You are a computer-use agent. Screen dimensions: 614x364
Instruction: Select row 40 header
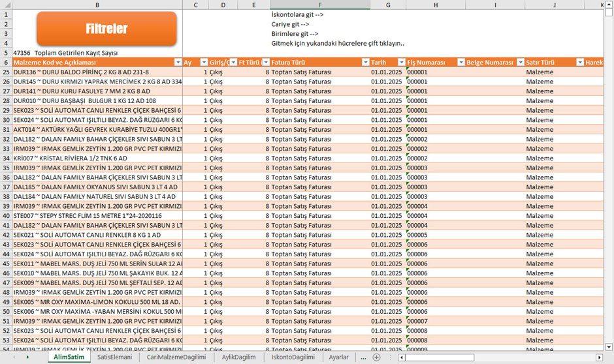(7, 216)
